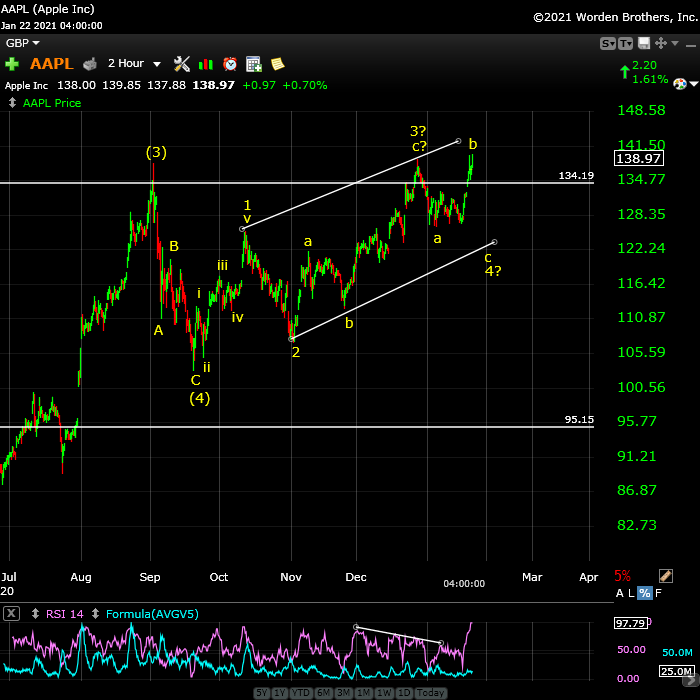Click the Apple Inc company name
The width and height of the screenshot is (700, 700).
pyautogui.click(x=26, y=85)
